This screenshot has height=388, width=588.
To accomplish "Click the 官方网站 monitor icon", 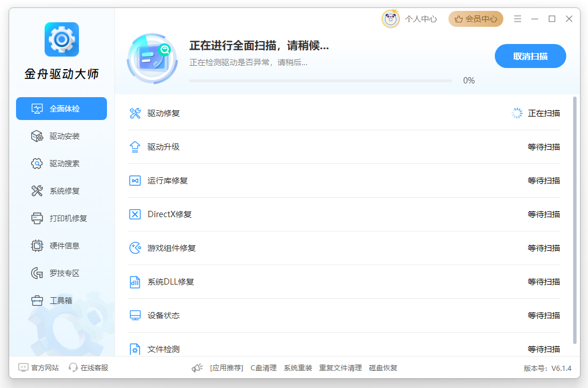I will 23,367.
